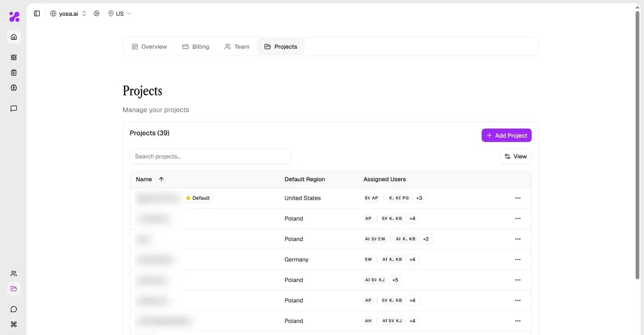This screenshot has height=335, width=644.
Task: Switch to the Overview tab
Action: pos(149,47)
